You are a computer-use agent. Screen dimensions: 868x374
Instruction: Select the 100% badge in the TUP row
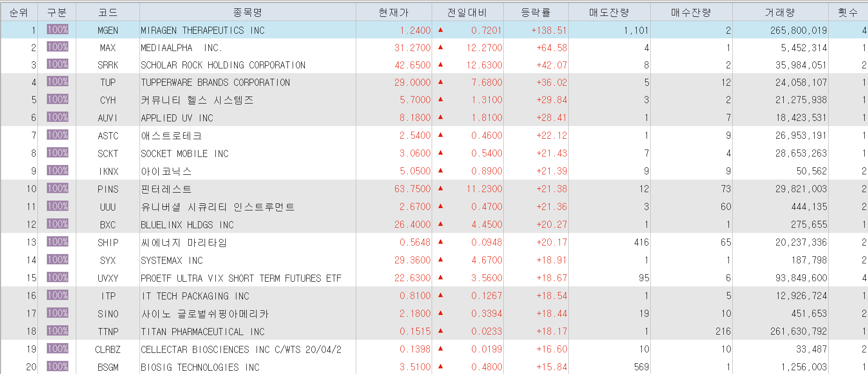[x=58, y=82]
